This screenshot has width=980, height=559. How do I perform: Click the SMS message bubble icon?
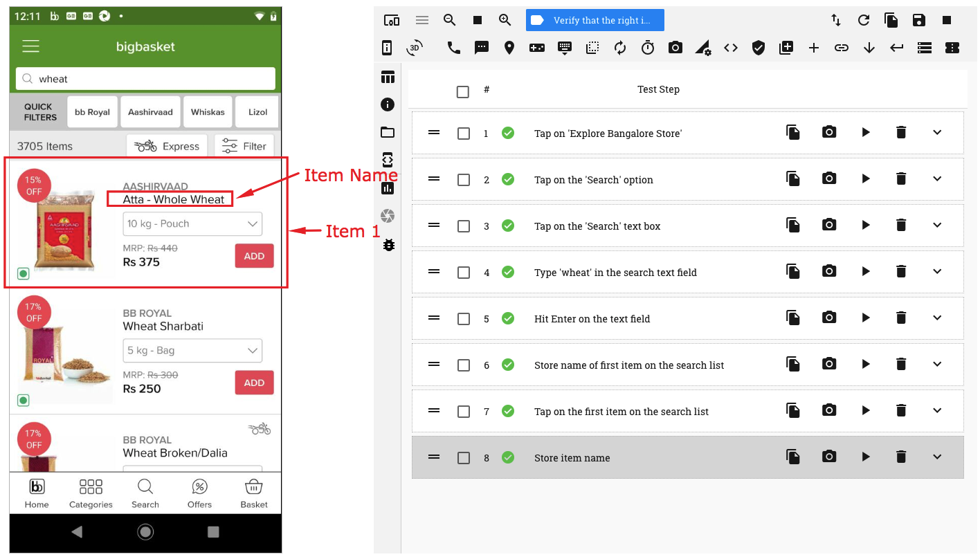coord(482,48)
